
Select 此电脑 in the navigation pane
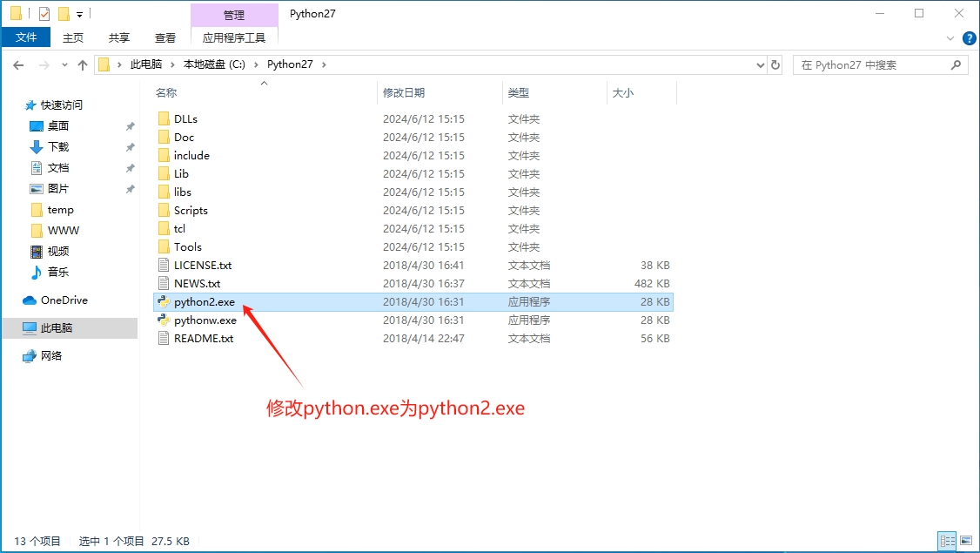tap(57, 327)
